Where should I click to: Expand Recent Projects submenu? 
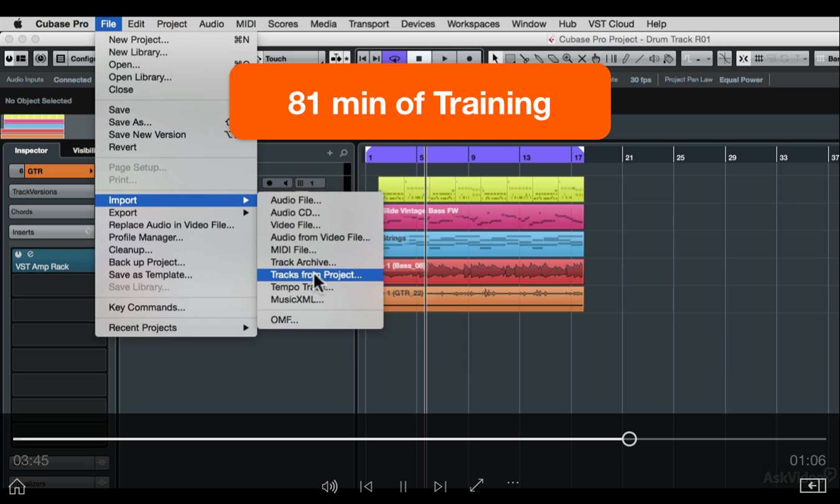tap(246, 328)
